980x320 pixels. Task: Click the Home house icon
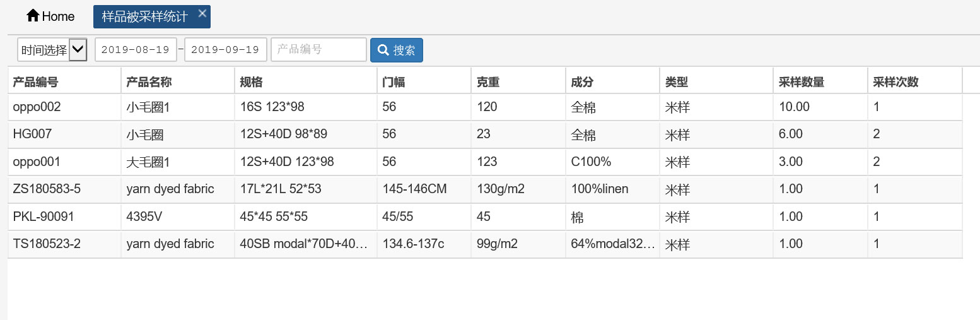[33, 16]
